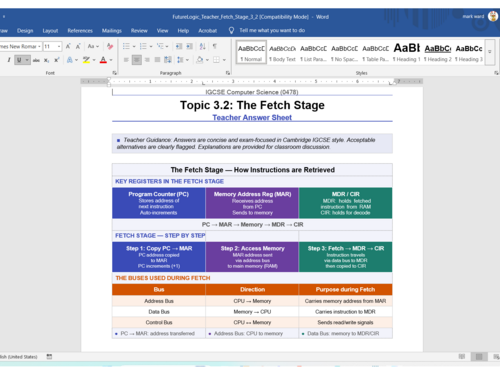Toggle underline formatting
The width and height of the screenshot is (500, 375).
click(19, 60)
